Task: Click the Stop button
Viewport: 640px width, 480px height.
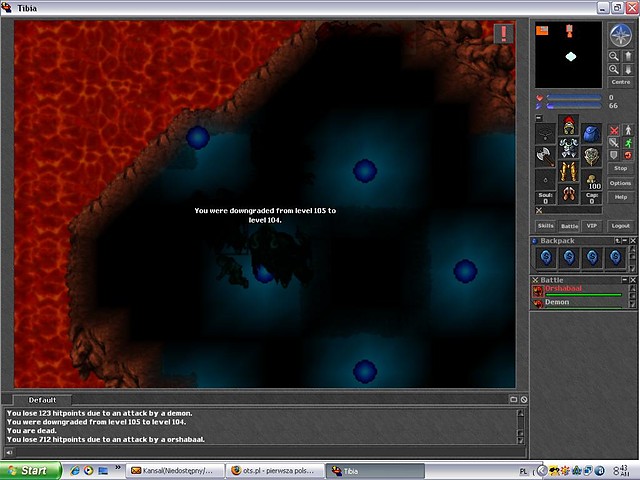Action: (x=620, y=168)
